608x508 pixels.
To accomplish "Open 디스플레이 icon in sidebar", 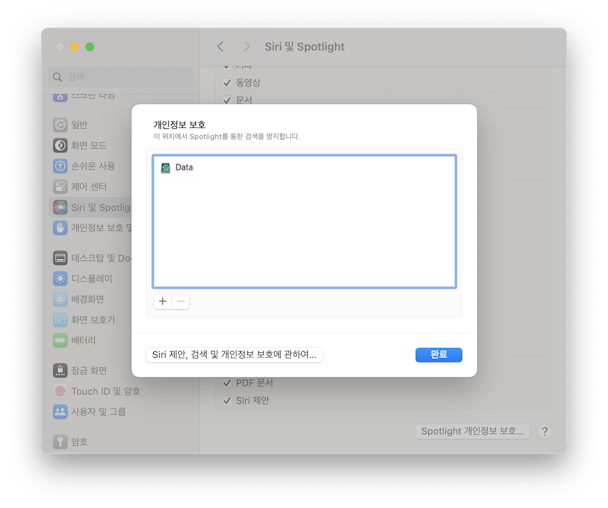I will pos(60,278).
